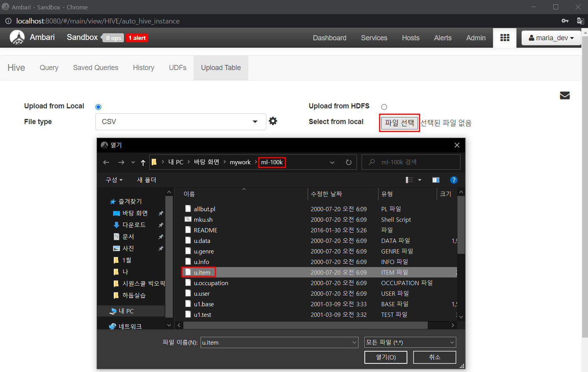Open the maria_dev user dropdown
This screenshot has height=372, width=588.
(551, 38)
